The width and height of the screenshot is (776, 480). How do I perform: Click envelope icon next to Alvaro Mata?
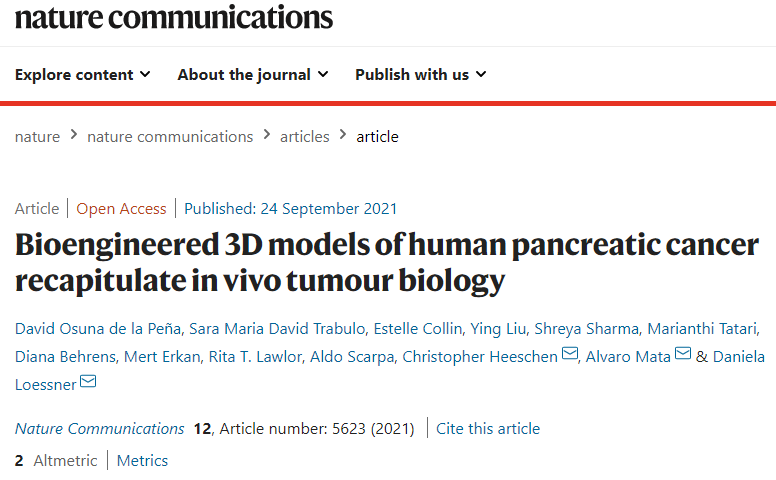pos(683,354)
